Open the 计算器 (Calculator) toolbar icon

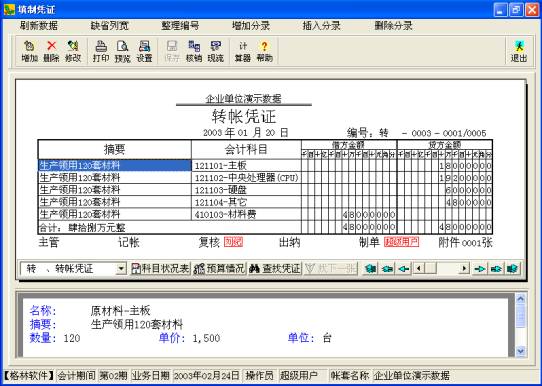tap(243, 51)
